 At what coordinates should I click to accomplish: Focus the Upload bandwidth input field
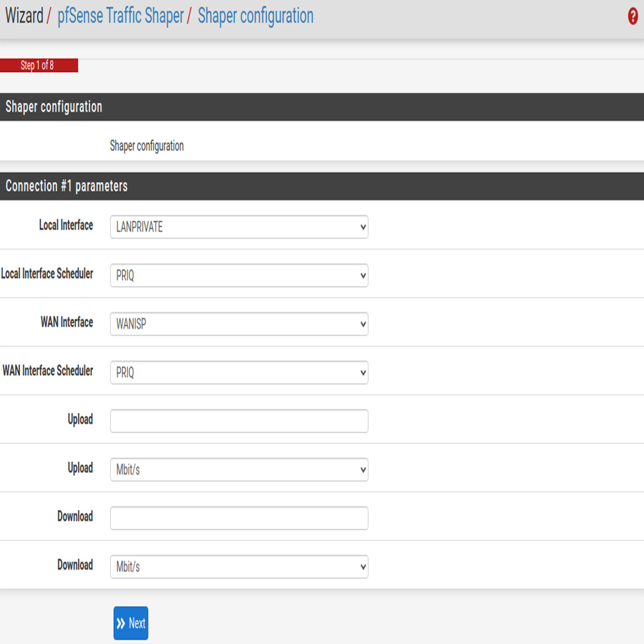coord(239,421)
